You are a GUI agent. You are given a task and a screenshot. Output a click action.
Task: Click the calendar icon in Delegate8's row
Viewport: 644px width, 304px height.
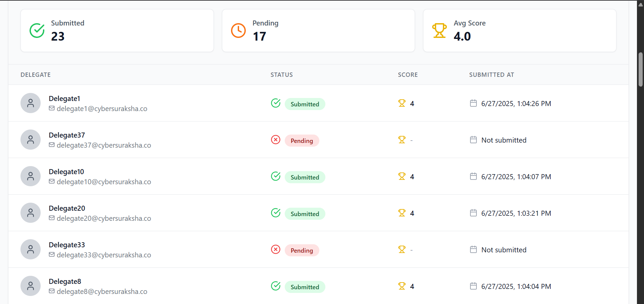click(x=473, y=286)
